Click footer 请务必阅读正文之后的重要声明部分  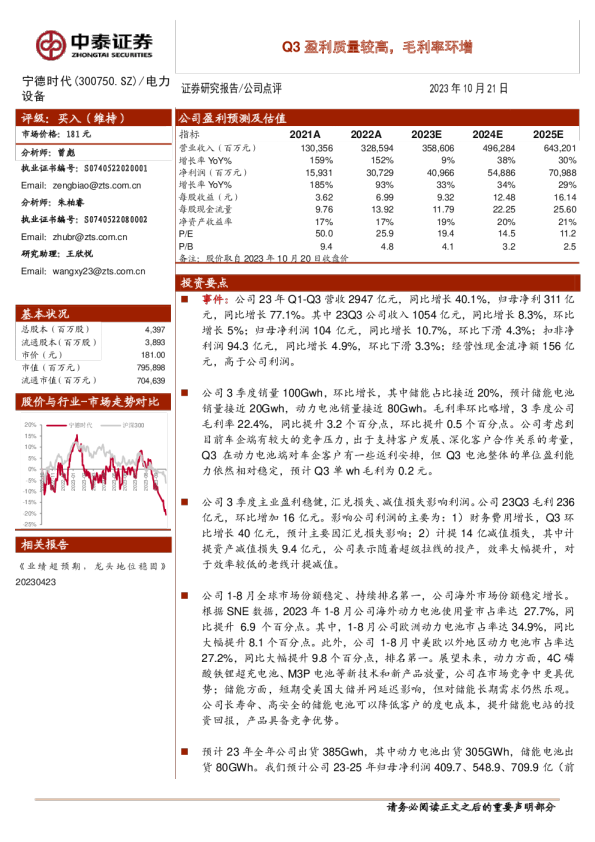pos(471,807)
